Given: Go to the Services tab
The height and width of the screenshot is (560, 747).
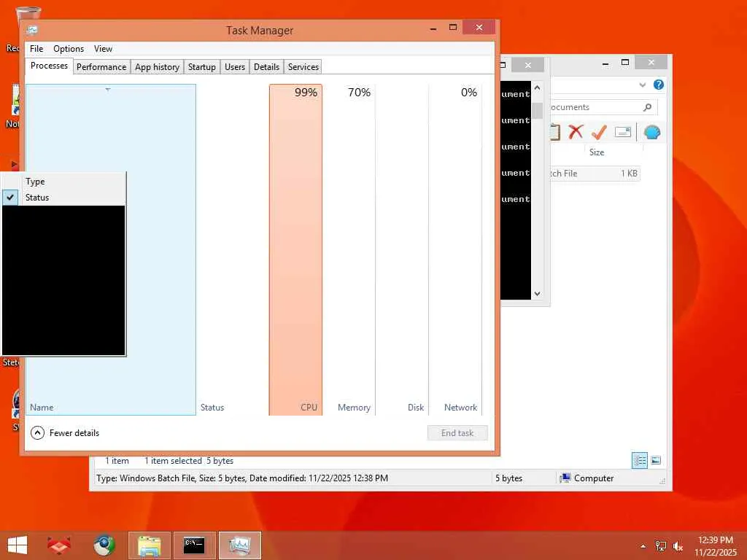Looking at the screenshot, I should coord(303,67).
